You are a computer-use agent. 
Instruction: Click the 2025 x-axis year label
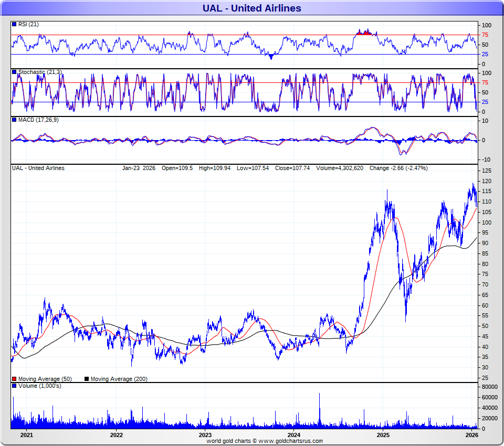click(x=383, y=435)
